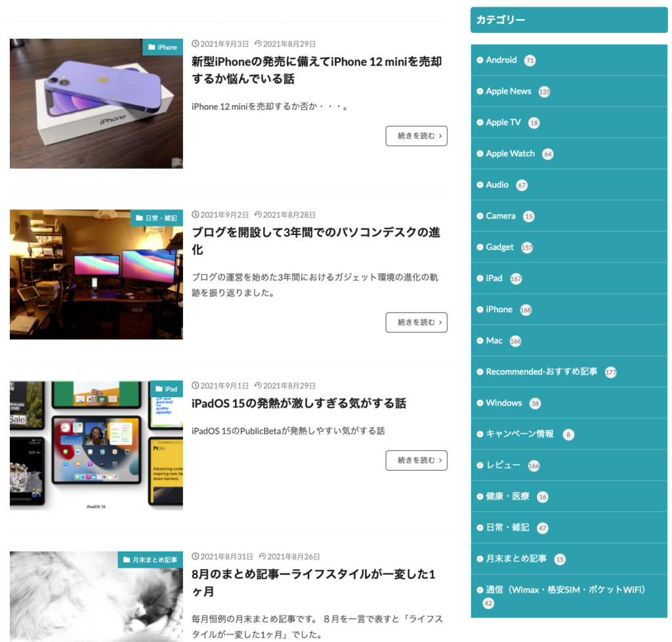
Task: Click excerpt iPadOS 15のPublicBetaが発熱しやすい
Action: coord(288,431)
